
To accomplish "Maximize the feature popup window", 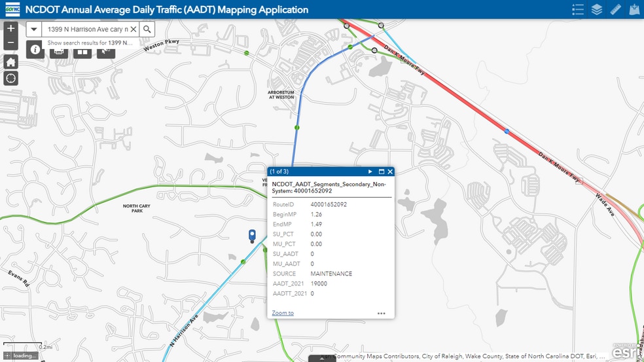I will pos(381,172).
